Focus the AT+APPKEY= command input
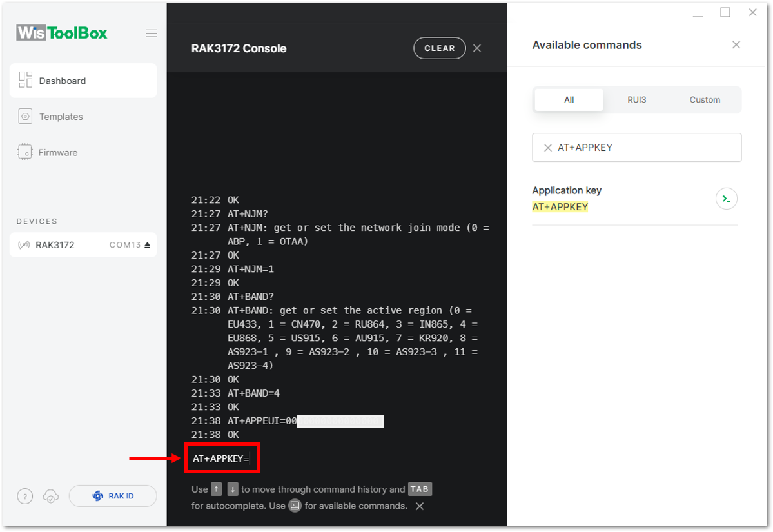The height and width of the screenshot is (532, 773). tap(222, 458)
